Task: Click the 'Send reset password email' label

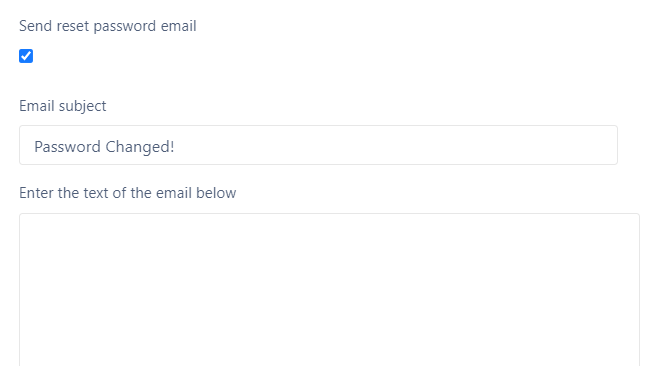Action: tap(108, 26)
